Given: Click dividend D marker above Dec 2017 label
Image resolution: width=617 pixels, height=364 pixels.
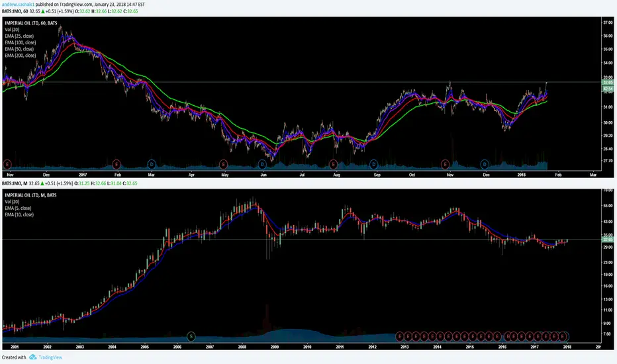Looking at the screenshot, I should 485,163.
